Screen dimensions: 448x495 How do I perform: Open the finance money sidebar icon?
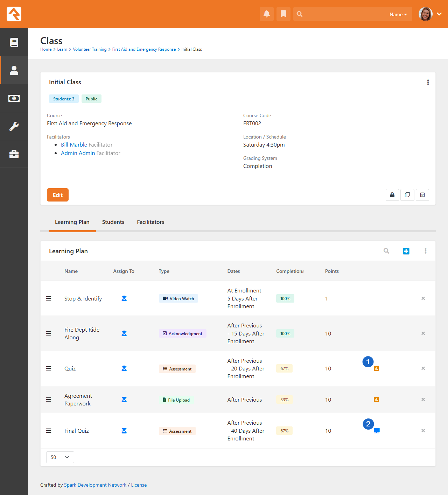[x=14, y=98]
